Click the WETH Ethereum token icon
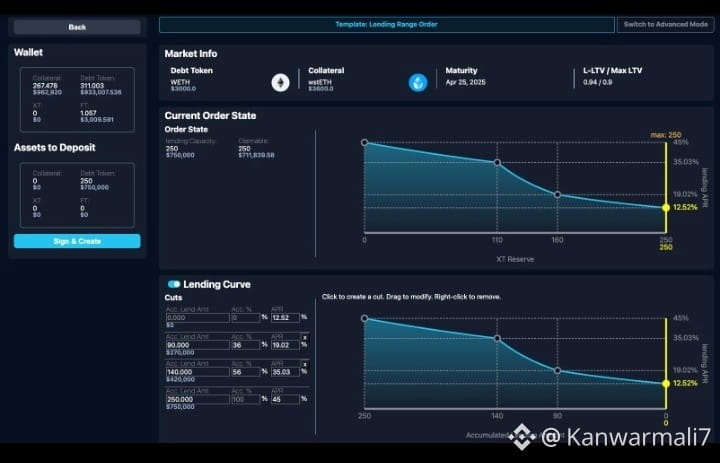Screen dimensions: 720x463 click(280, 83)
